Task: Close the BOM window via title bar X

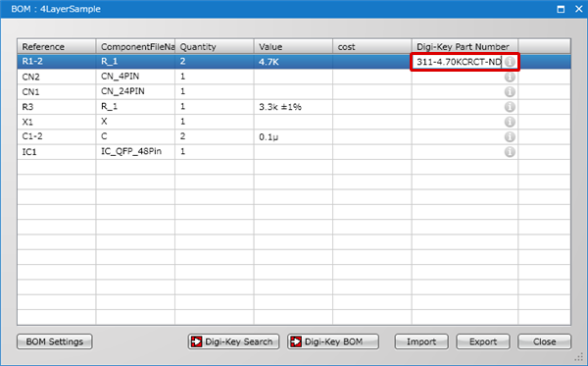Action: [x=578, y=9]
